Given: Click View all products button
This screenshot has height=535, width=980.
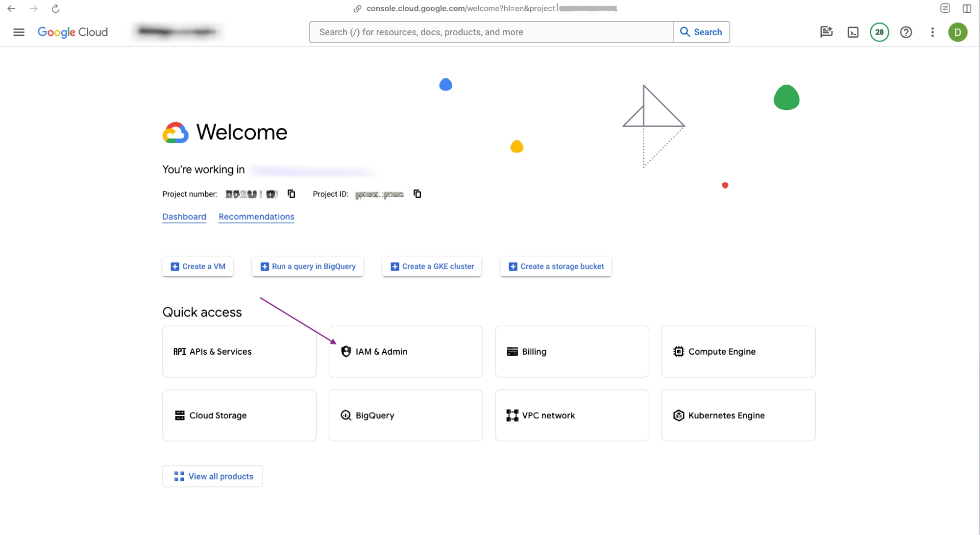Looking at the screenshot, I should pos(213,476).
